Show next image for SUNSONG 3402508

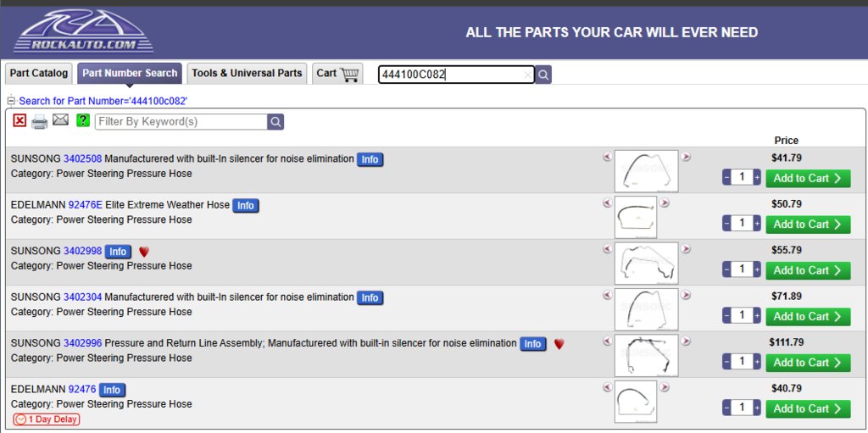(686, 158)
